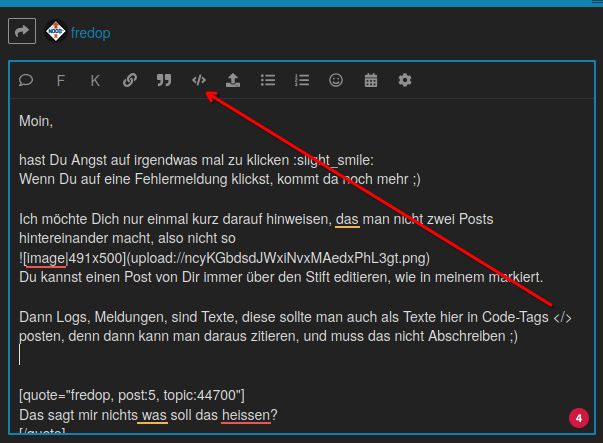
Task: Open the gear options menu
Action: point(405,80)
